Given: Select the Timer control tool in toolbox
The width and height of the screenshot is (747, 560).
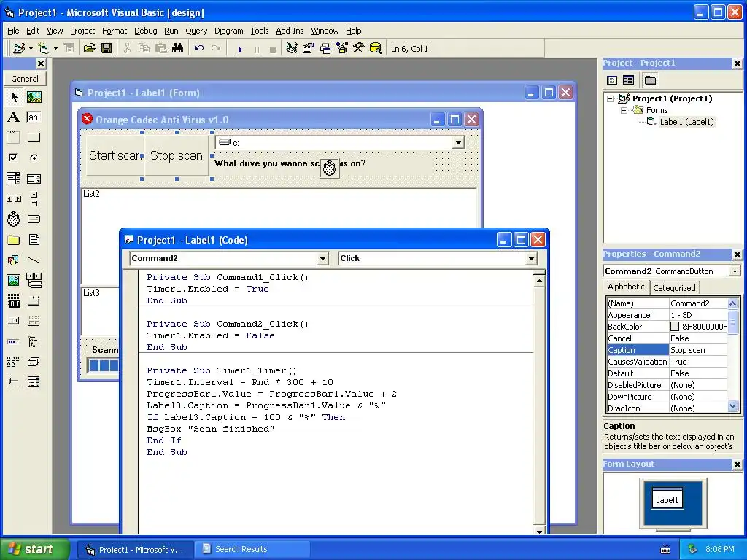Looking at the screenshot, I should (14, 219).
